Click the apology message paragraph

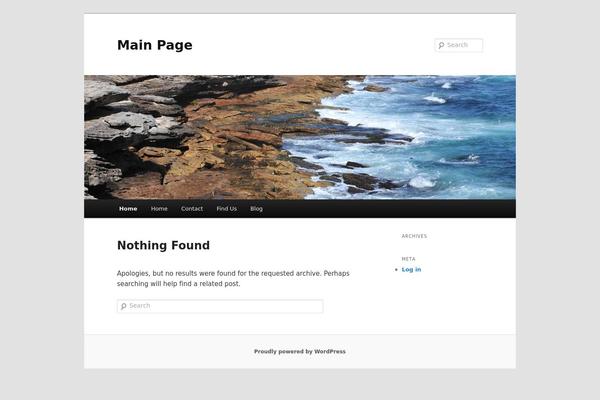[x=233, y=279]
